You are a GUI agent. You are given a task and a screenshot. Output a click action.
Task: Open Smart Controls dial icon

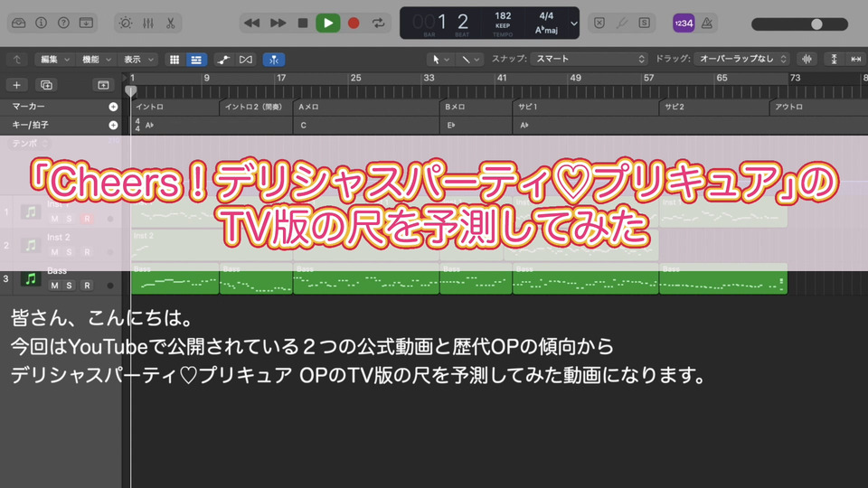coord(126,23)
